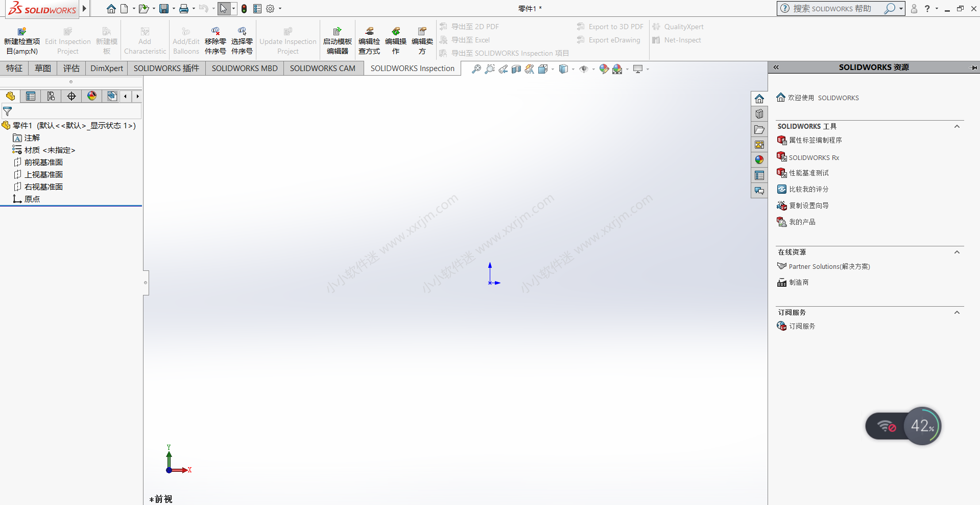Open dropdown arrow next to Print
Screen dimensions: 980x505
point(194,9)
